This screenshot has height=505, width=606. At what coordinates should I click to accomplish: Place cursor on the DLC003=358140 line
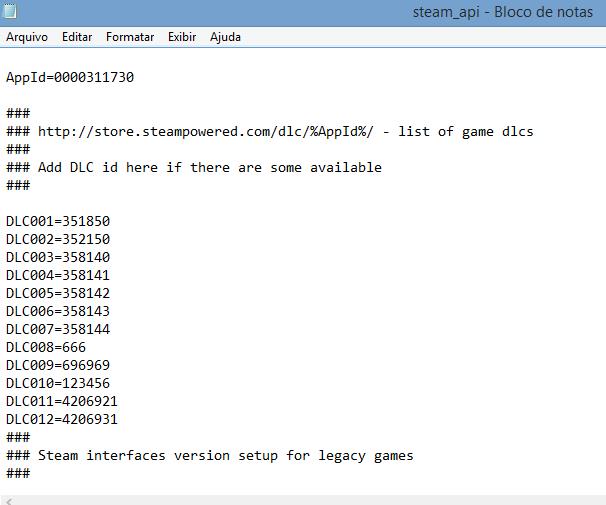(x=58, y=257)
